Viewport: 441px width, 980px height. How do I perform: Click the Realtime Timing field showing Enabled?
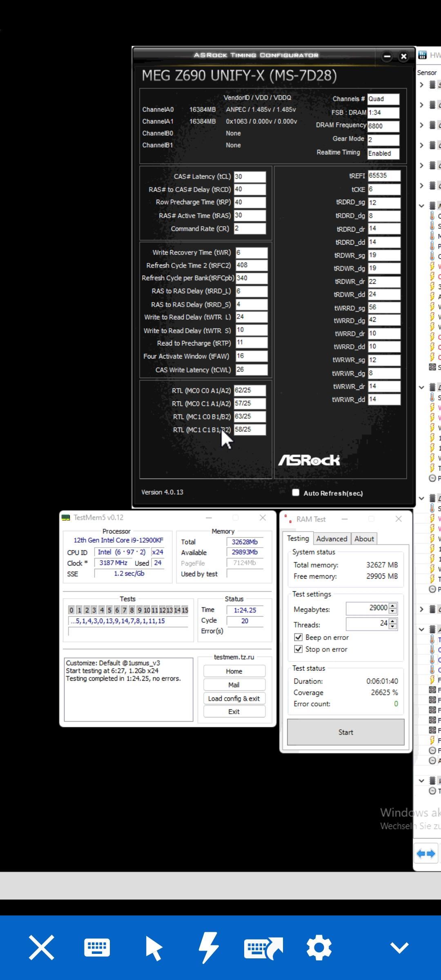(x=383, y=154)
